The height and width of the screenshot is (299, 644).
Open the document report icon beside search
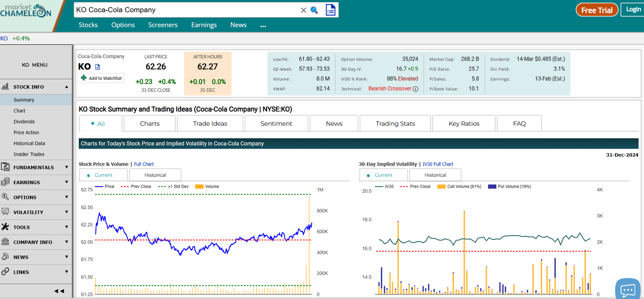pyautogui.click(x=330, y=10)
